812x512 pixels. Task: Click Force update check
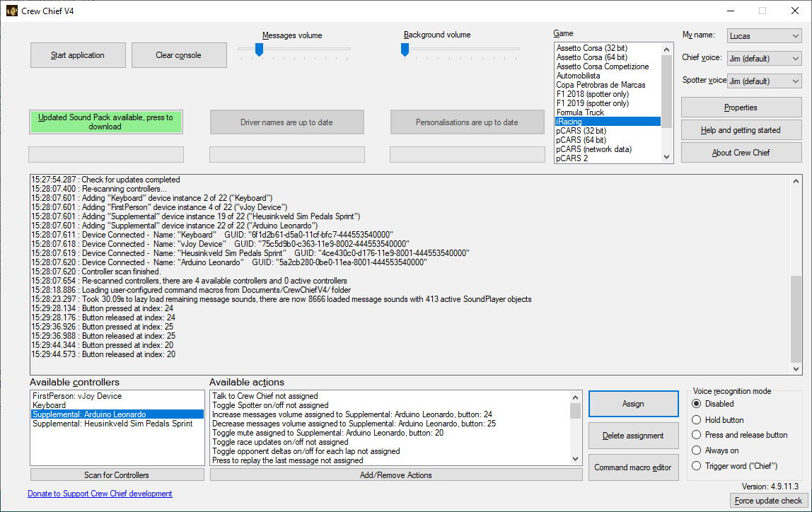[x=768, y=501]
